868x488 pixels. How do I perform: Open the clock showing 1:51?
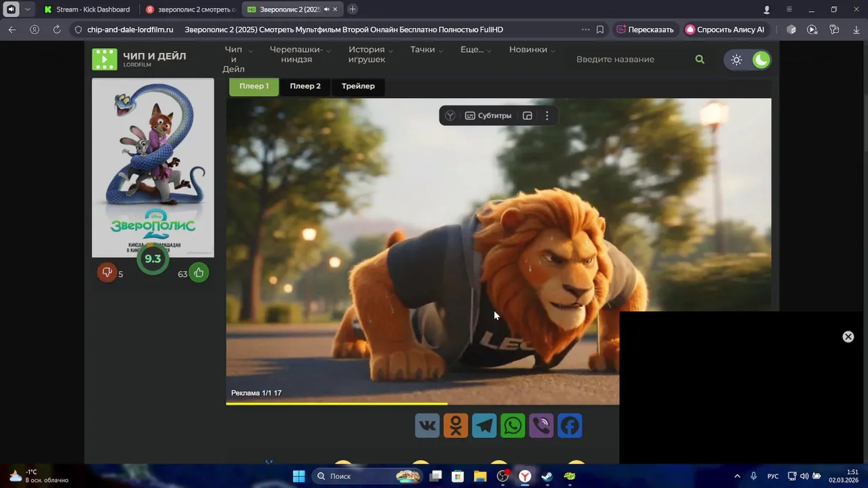pyautogui.click(x=844, y=476)
